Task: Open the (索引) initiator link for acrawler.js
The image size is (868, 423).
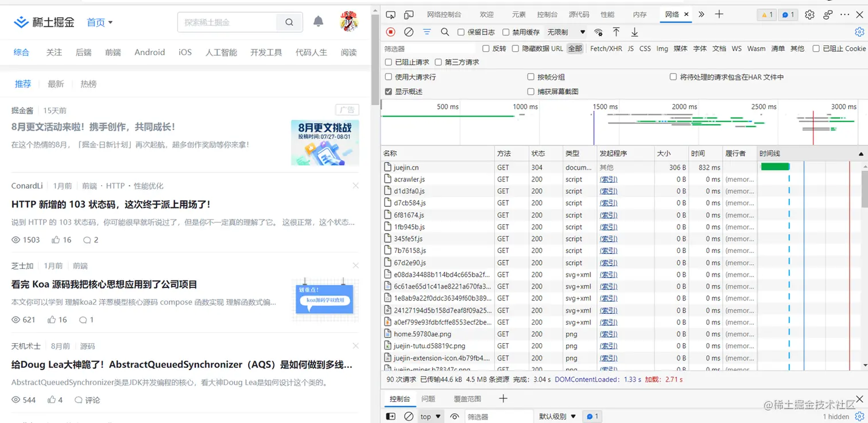Action: pyautogui.click(x=609, y=179)
